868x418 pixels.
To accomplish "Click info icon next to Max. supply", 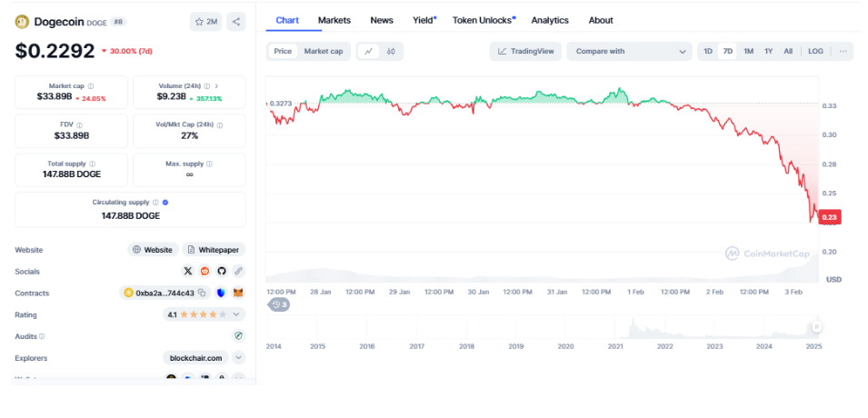I will coord(209,164).
